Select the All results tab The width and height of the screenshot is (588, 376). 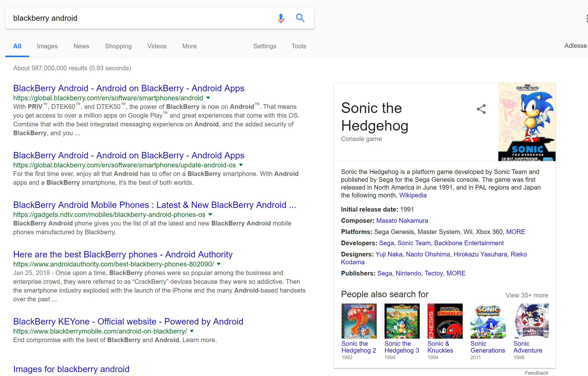click(x=17, y=46)
